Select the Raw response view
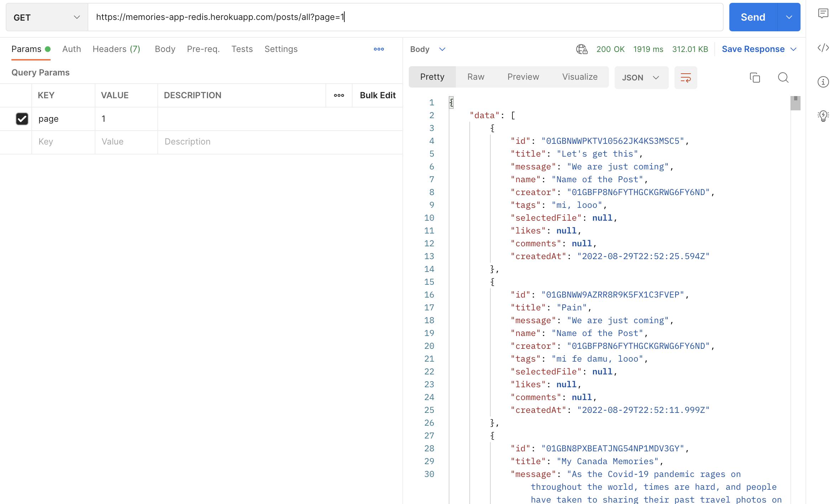This screenshot has height=504, width=839. [476, 77]
